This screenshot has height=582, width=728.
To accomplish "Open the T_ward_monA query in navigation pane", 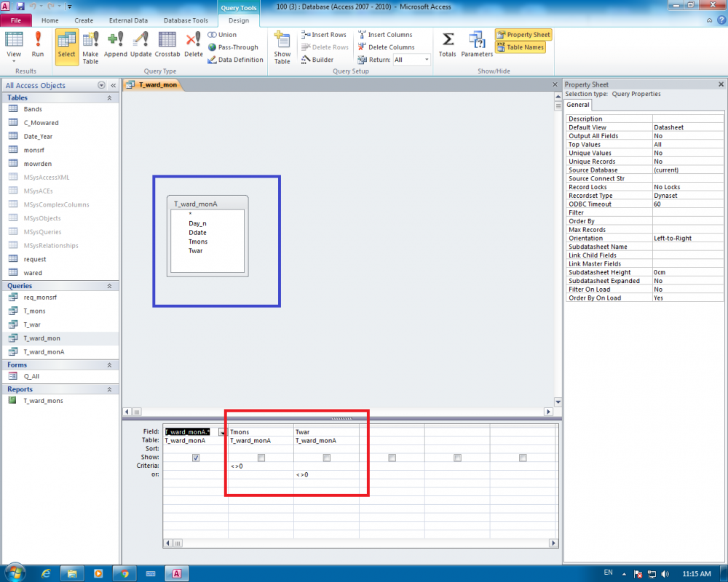I will (44, 352).
